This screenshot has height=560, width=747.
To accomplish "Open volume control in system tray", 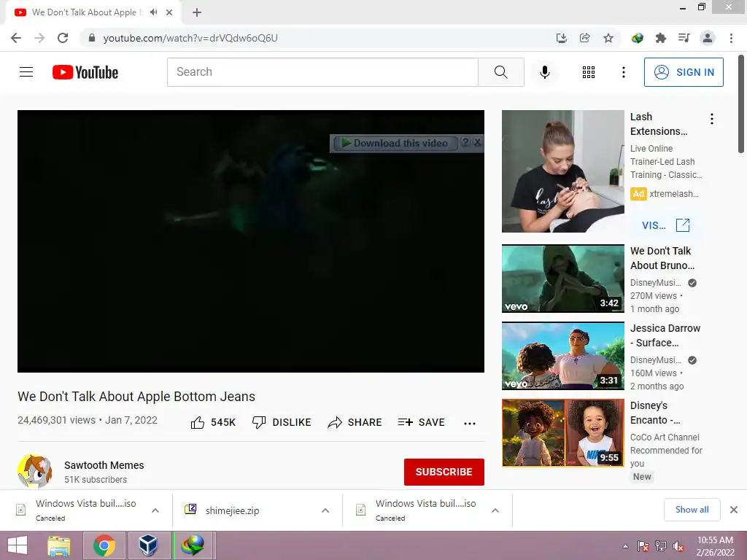I will pos(678,546).
